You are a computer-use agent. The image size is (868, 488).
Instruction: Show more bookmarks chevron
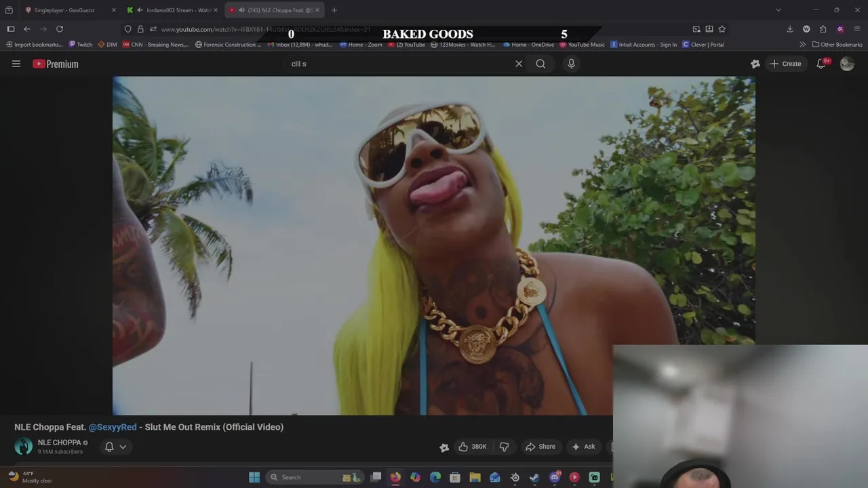pos(803,45)
